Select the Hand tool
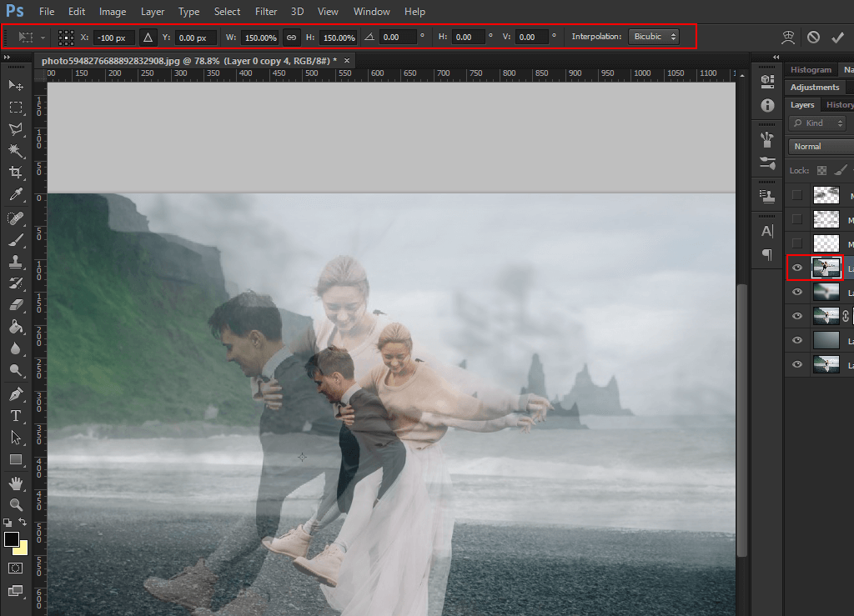 point(16,483)
